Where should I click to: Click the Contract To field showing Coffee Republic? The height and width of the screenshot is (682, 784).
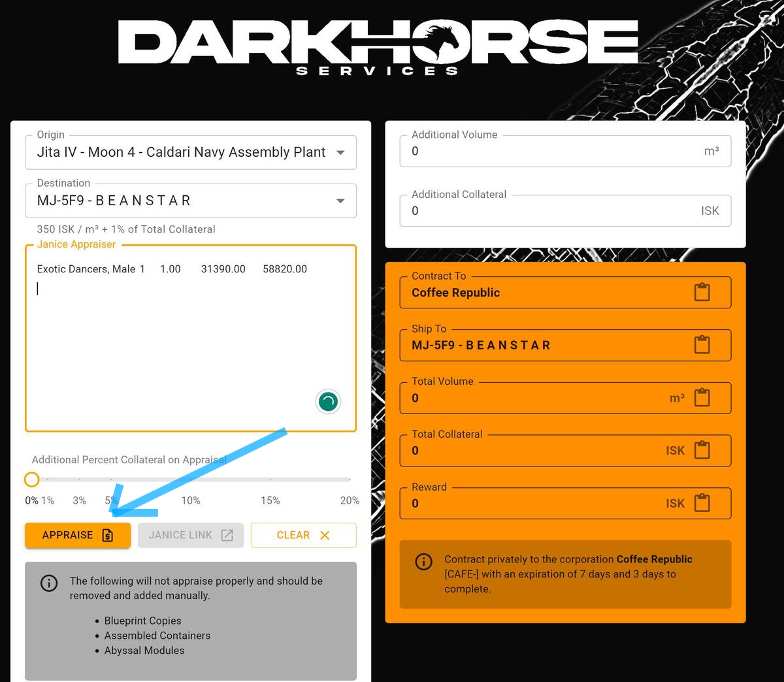coord(565,292)
